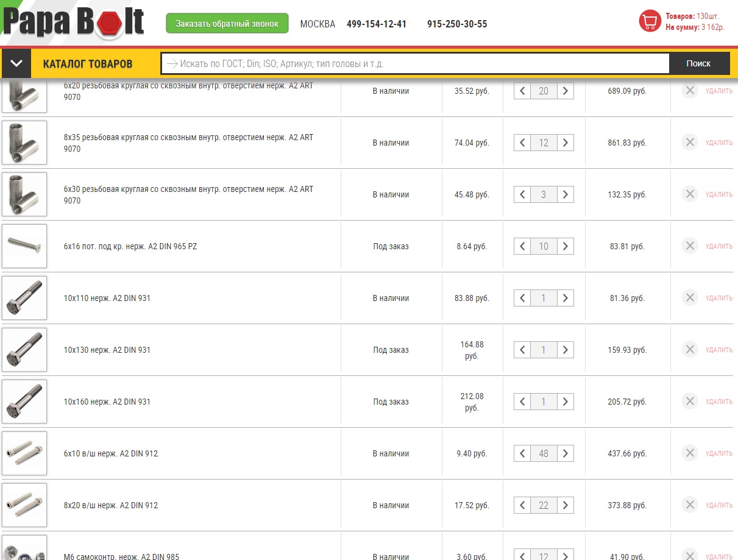Click quantity field showing 48

tap(544, 454)
